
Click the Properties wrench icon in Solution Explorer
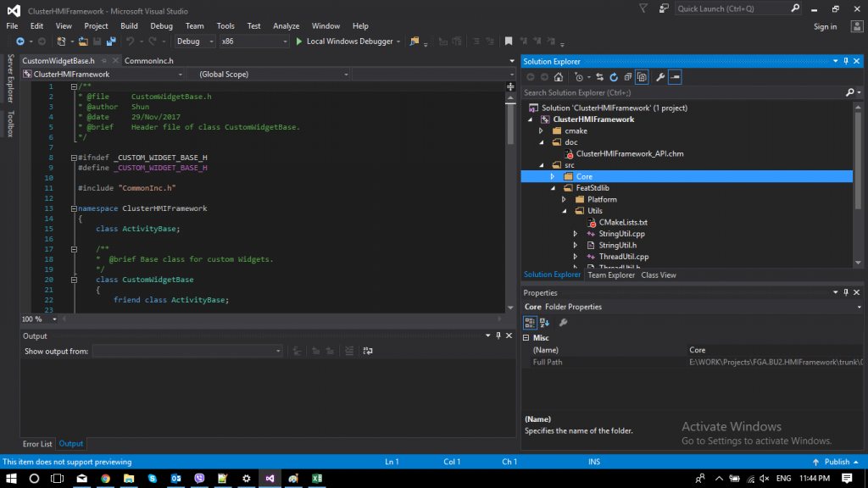pyautogui.click(x=660, y=76)
